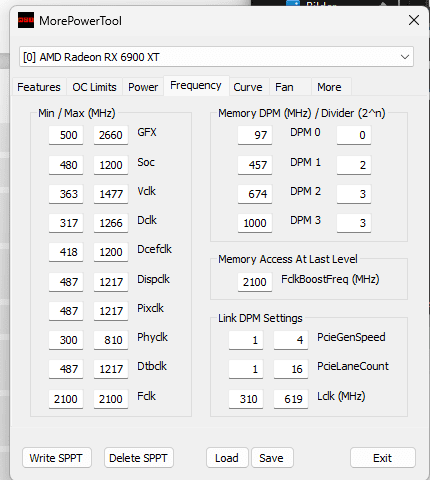Click the Dclk maximum field 1266
The height and width of the screenshot is (480, 430).
pyautogui.click(x=111, y=223)
